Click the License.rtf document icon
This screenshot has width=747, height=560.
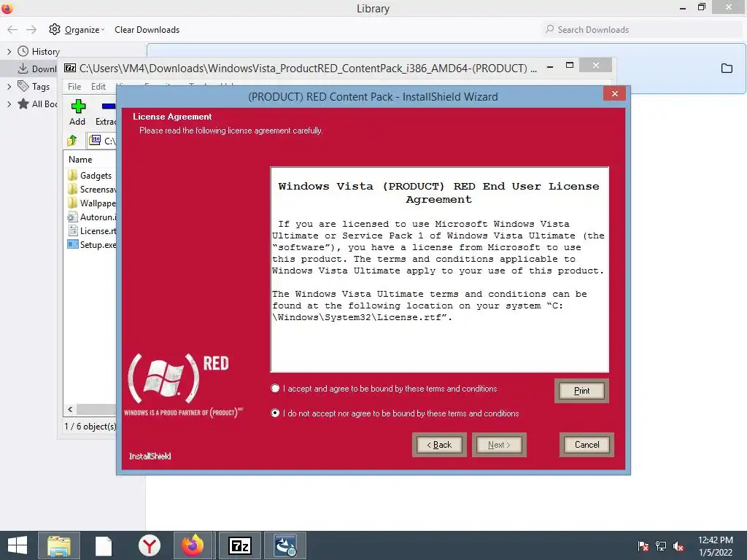73,231
